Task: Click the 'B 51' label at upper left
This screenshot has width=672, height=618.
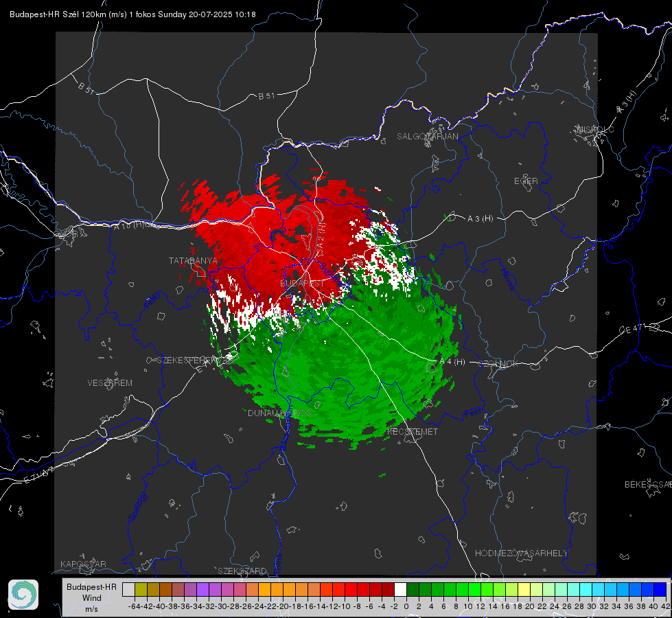Action: click(86, 88)
